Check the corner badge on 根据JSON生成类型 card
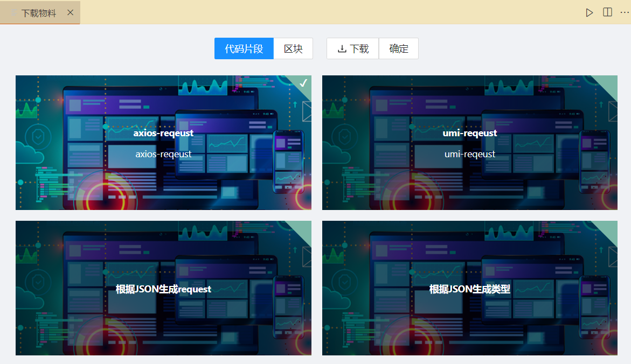The image size is (631, 364). pos(609,229)
